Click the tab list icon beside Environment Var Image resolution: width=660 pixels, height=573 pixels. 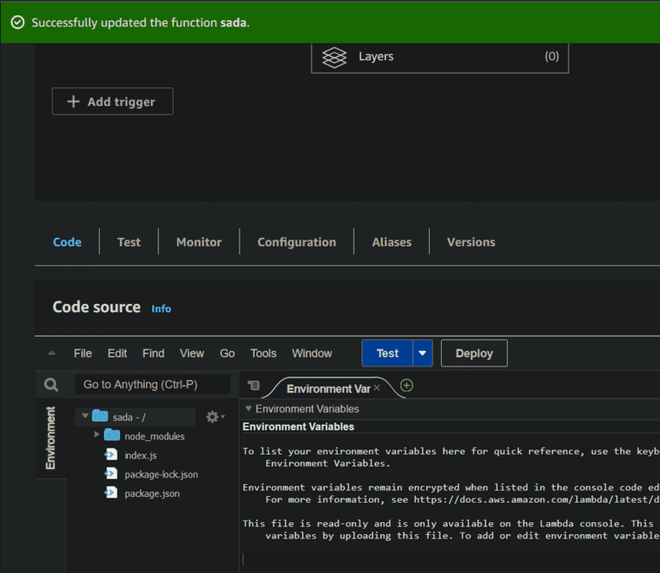[254, 386]
